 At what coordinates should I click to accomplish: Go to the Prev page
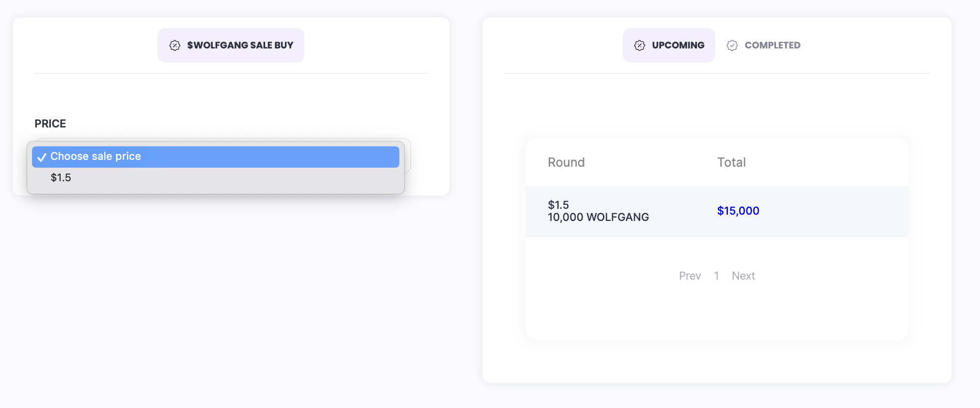tap(690, 276)
